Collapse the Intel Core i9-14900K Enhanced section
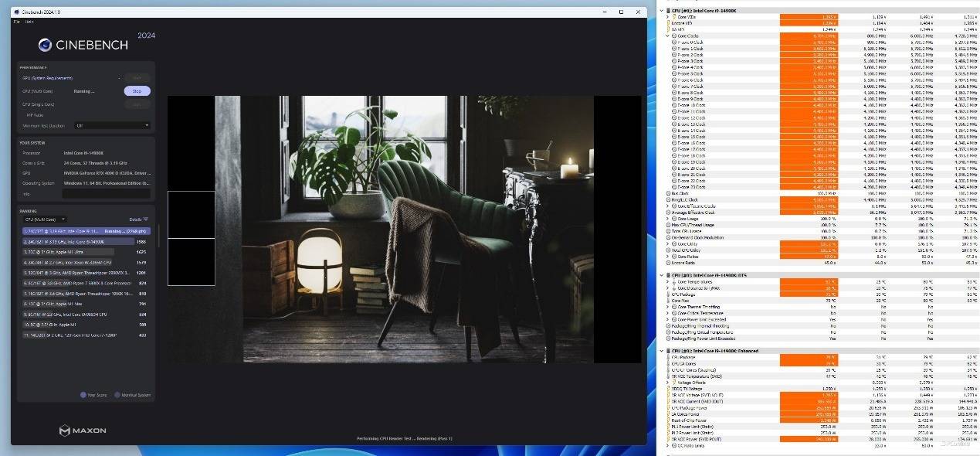980x456 pixels. click(663, 351)
